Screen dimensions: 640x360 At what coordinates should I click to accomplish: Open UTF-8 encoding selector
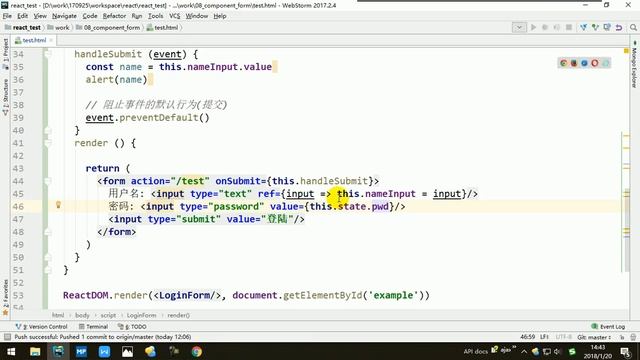(563, 337)
